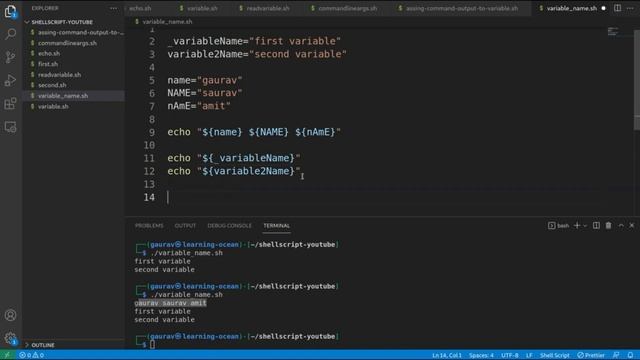Viewport: 640px width, 360px height.
Task: Switch to the echo.sh editor tab
Action: click(x=140, y=8)
